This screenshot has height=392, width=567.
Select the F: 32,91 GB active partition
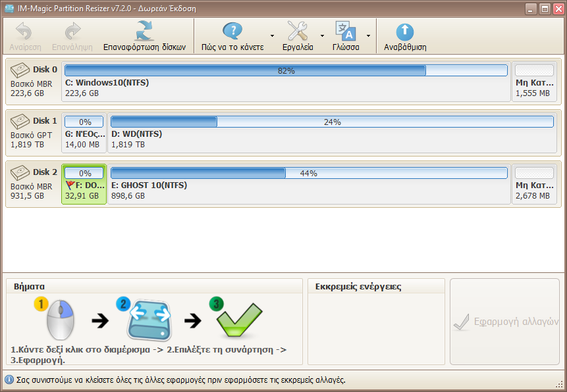84,184
